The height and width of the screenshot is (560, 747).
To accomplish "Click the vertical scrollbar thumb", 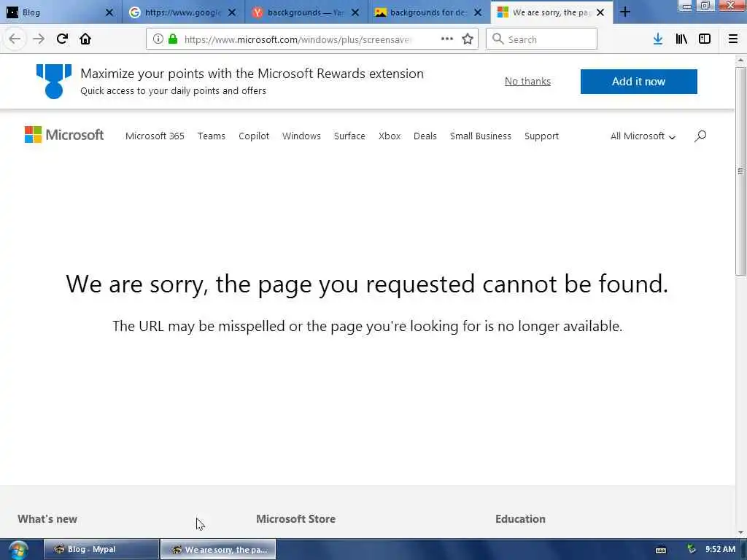I will click(740, 171).
